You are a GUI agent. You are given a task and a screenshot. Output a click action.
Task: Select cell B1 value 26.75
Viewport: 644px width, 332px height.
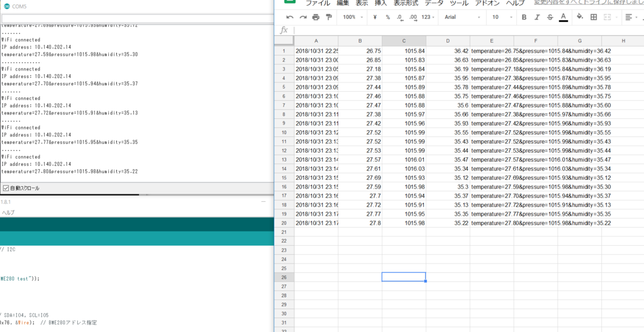click(360, 51)
